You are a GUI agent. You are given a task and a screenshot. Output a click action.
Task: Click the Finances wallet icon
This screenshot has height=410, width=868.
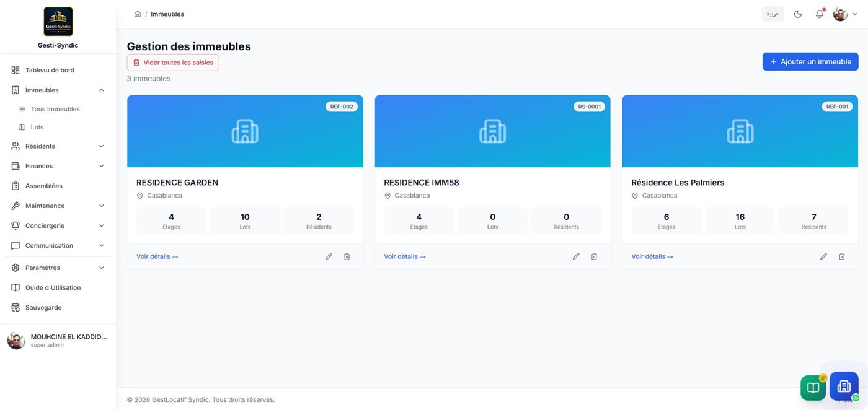(15, 166)
